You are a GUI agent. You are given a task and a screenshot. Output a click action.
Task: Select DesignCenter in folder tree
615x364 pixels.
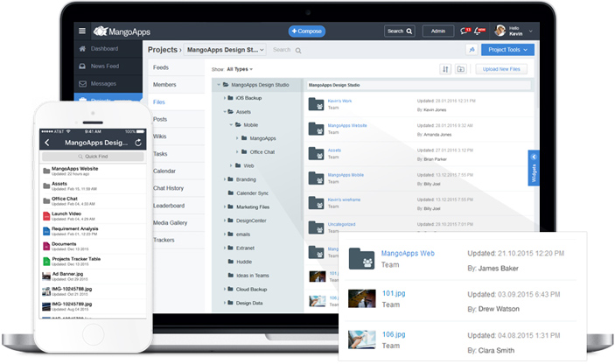click(251, 220)
